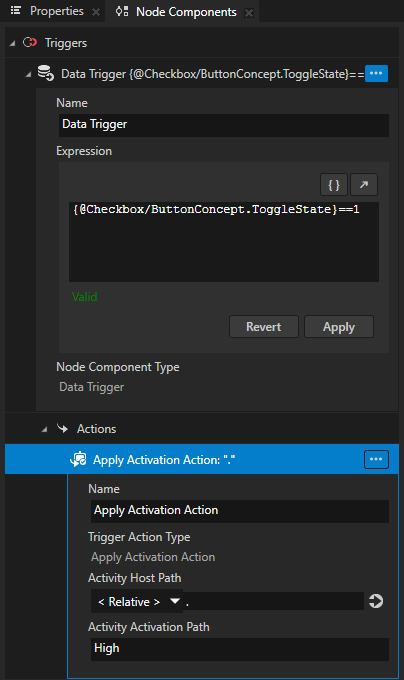Edit the Apply Activation Action name field

(240, 511)
